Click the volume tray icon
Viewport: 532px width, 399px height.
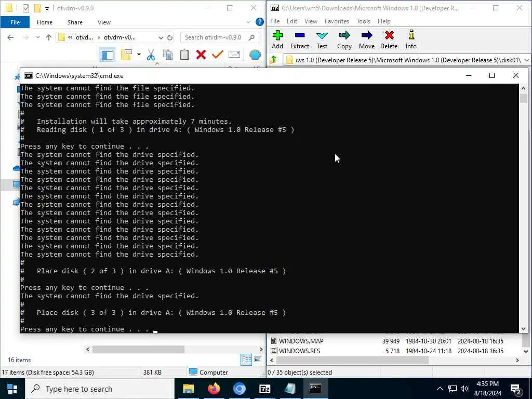point(464,389)
